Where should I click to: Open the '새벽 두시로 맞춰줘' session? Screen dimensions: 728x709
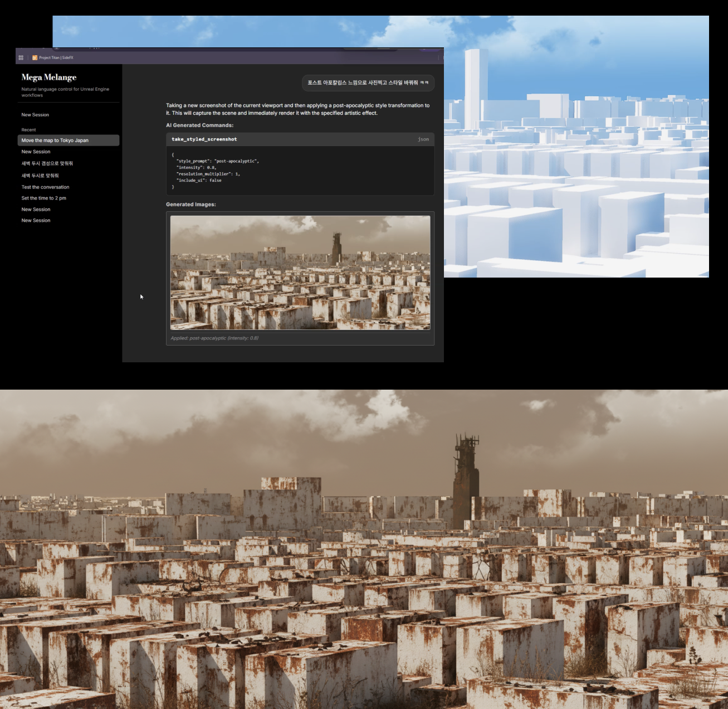click(x=42, y=175)
